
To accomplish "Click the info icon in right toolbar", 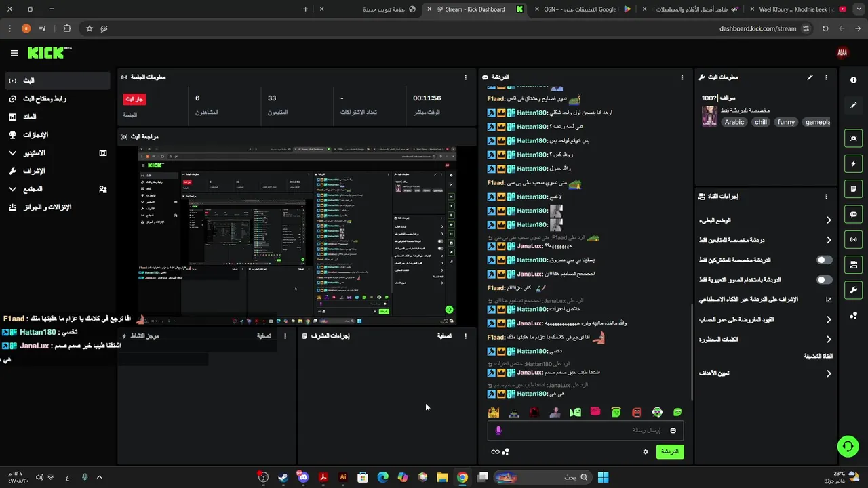I will point(853,80).
